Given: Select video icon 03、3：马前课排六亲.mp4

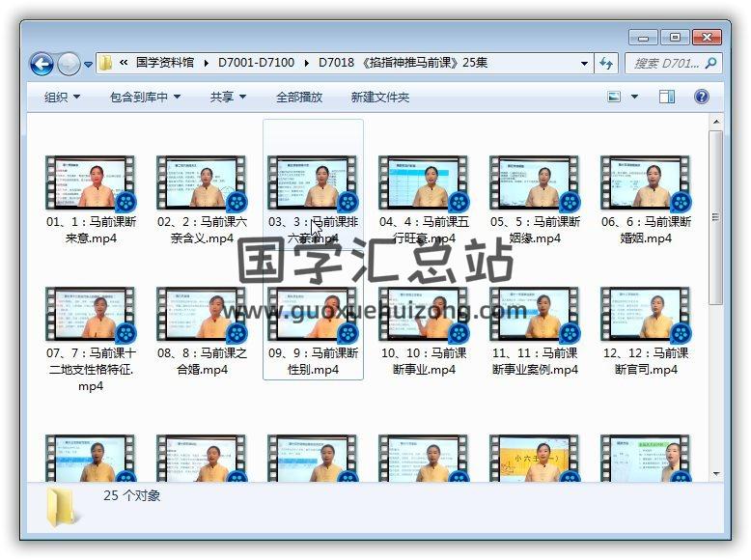Looking at the screenshot, I should pyautogui.click(x=313, y=183).
